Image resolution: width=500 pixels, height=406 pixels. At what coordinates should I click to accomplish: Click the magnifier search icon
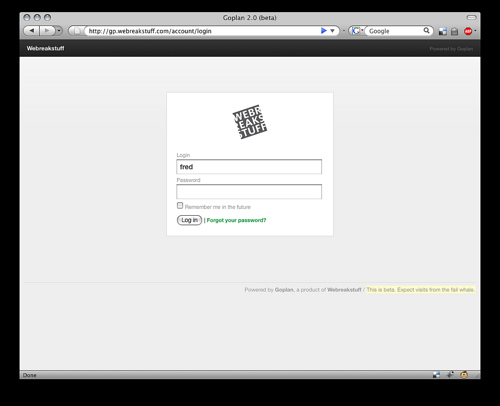pyautogui.click(x=426, y=31)
